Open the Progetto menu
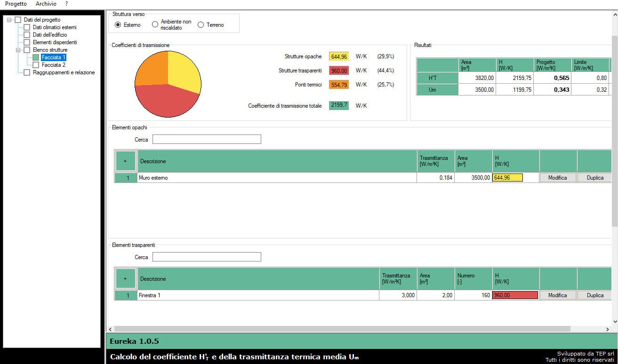 (x=16, y=4)
